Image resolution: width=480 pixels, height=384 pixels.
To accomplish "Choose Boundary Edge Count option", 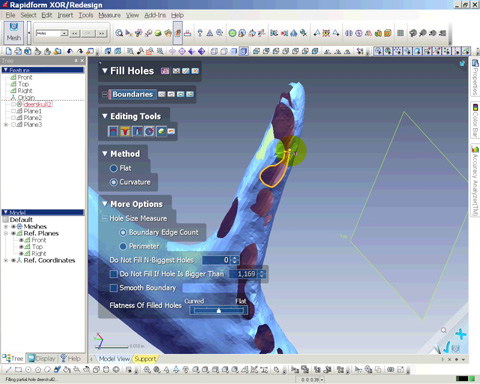I will tap(123, 232).
